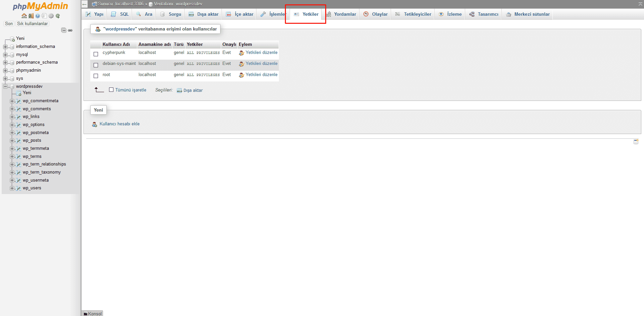The image size is (644, 316).
Task: Collapse the wordpressdev database node
Action: [5, 87]
